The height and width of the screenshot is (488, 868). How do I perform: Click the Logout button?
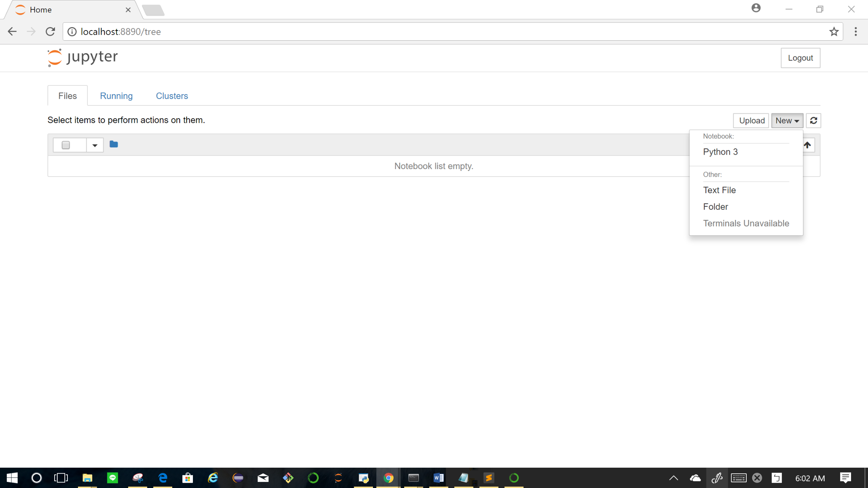[800, 58]
